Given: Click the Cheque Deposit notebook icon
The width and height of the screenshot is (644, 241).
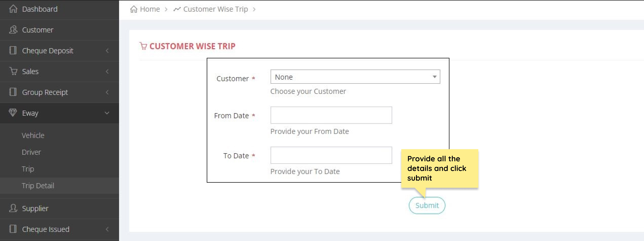Looking at the screenshot, I should click(x=13, y=51).
